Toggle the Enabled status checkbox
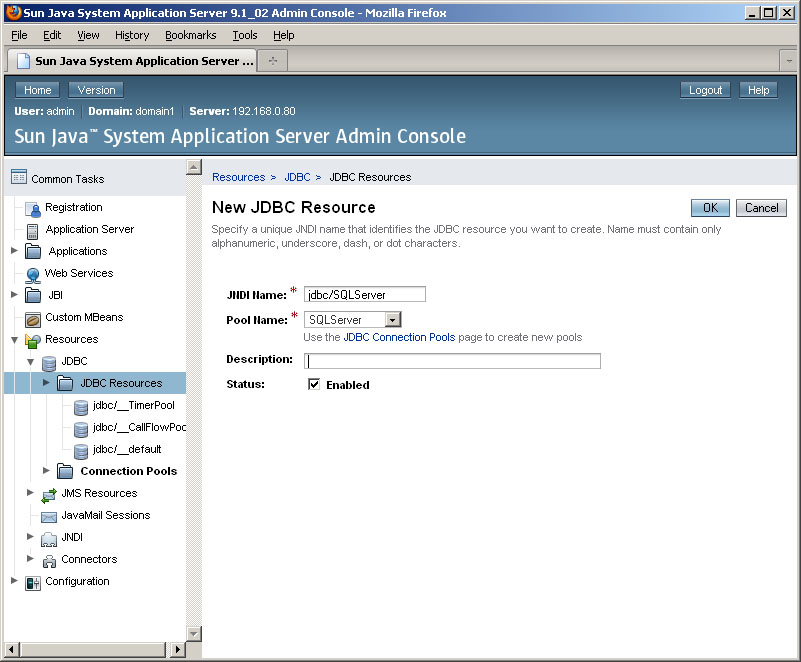The height and width of the screenshot is (662, 801). [x=314, y=384]
